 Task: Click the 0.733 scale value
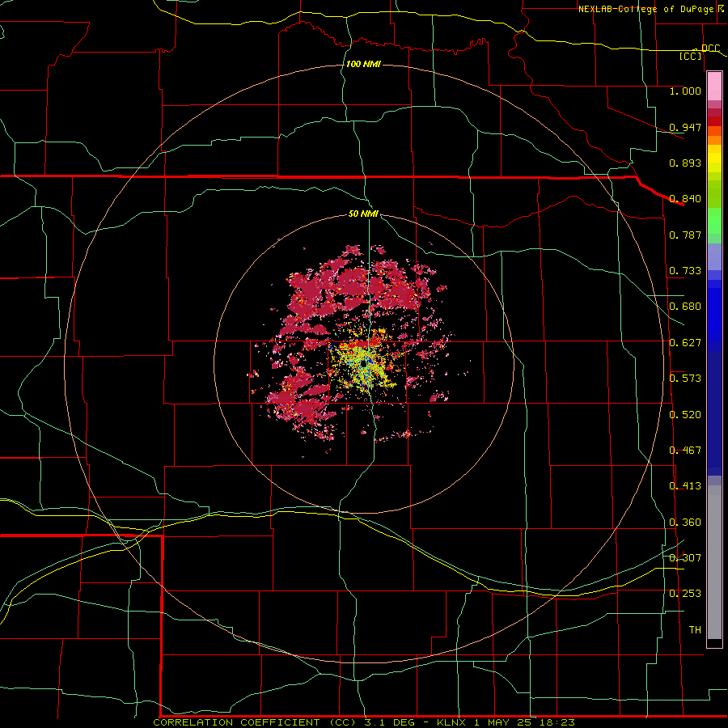685,271
